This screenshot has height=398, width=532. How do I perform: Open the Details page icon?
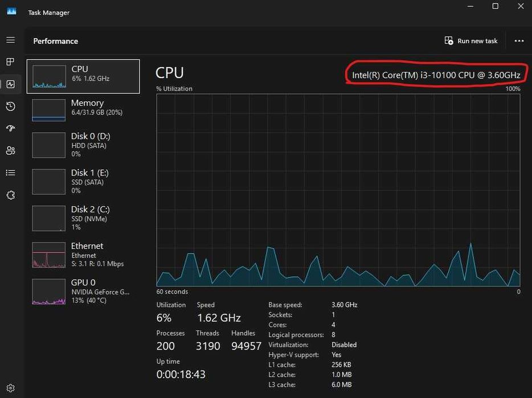10,173
